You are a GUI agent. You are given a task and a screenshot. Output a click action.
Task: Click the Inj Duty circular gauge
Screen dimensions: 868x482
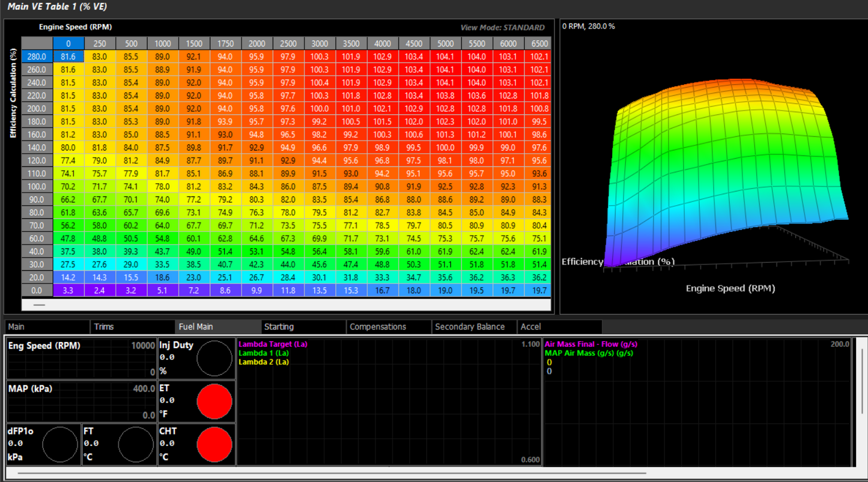[214, 358]
